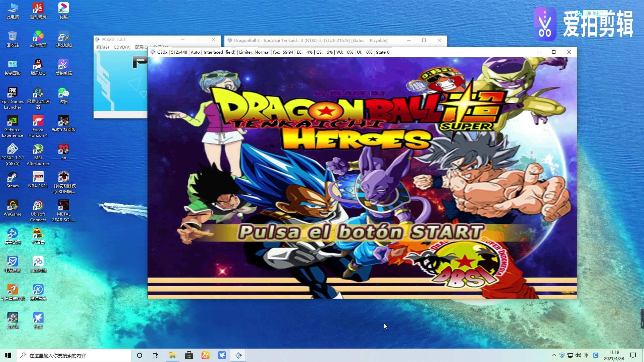This screenshot has height=362, width=644.
Task: Open the 游戏加加 desktop icon
Action: (64, 39)
